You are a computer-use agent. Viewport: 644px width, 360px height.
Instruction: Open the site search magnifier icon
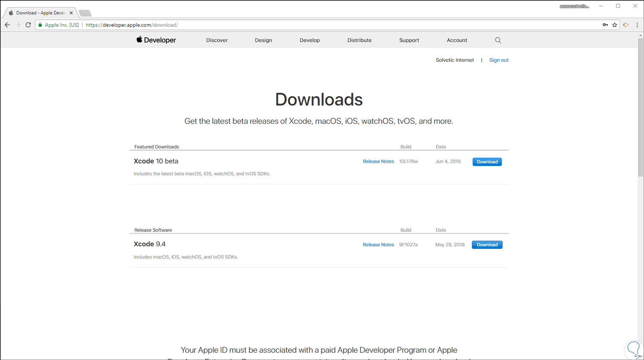pyautogui.click(x=498, y=40)
